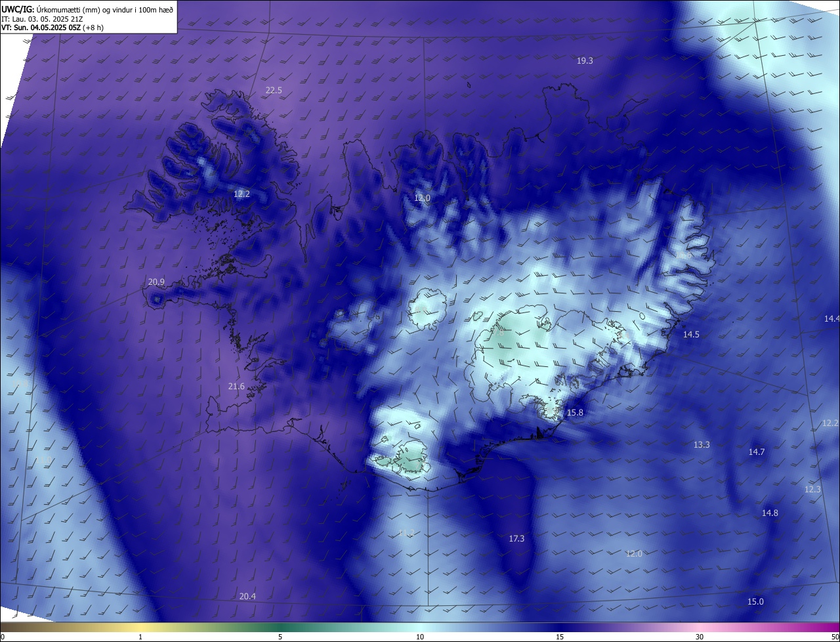Image resolution: width=840 pixels, height=642 pixels.
Task: Click the 19.3 value label on the map
Action: [x=585, y=61]
